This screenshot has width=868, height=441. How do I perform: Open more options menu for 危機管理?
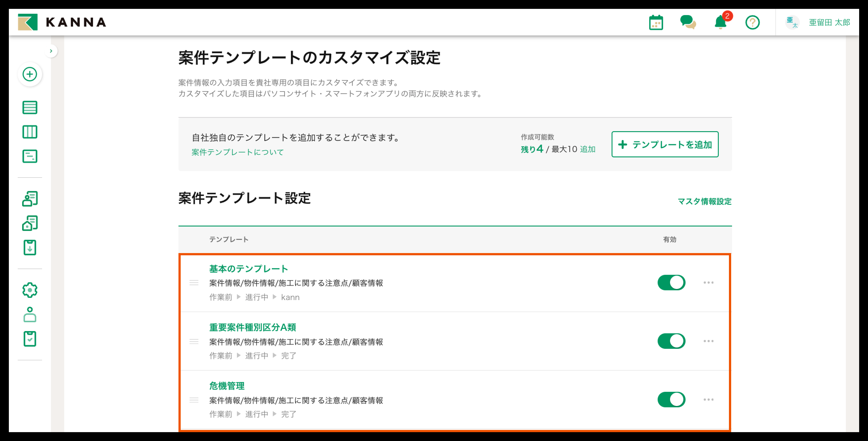click(x=708, y=400)
